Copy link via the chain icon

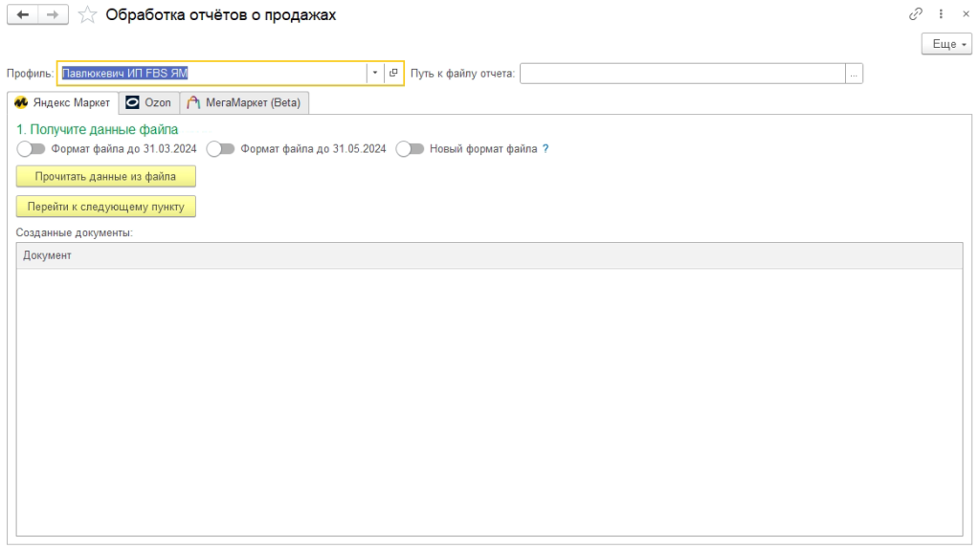916,13
